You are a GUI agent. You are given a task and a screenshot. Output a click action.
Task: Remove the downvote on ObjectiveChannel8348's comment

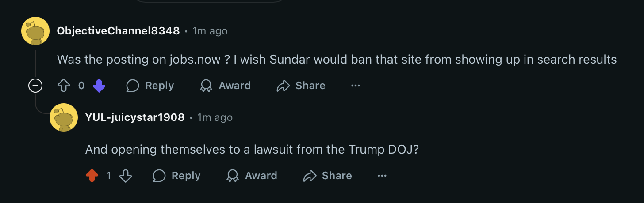[x=99, y=86]
